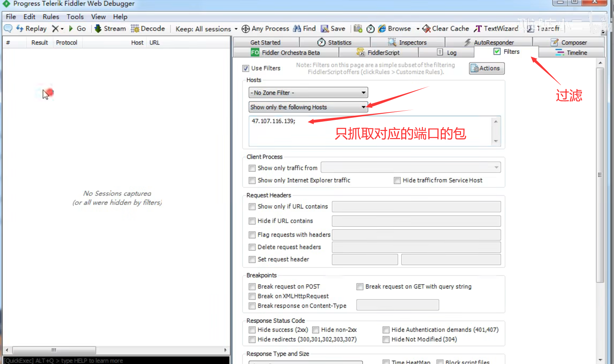
Task: Expand the toolbar overflow arrow
Action: (x=603, y=32)
